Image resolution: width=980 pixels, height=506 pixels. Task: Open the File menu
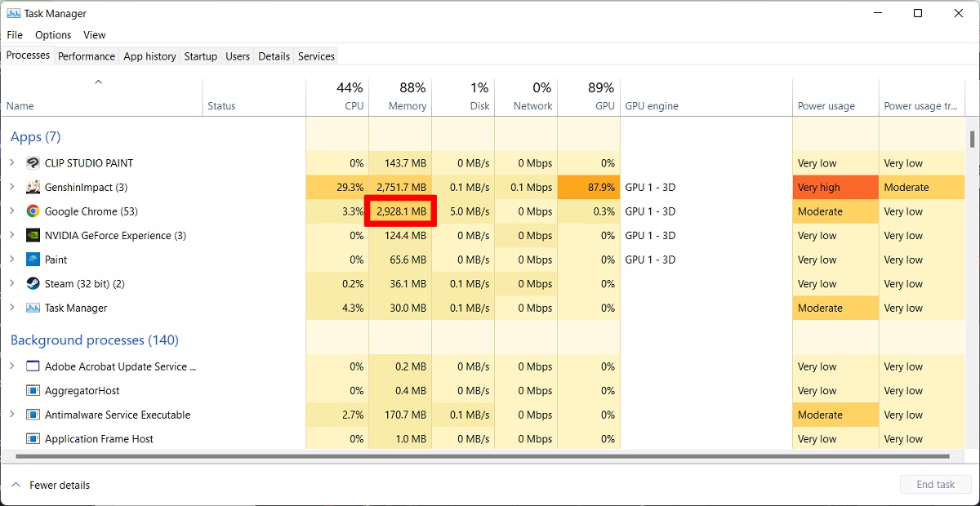(15, 35)
